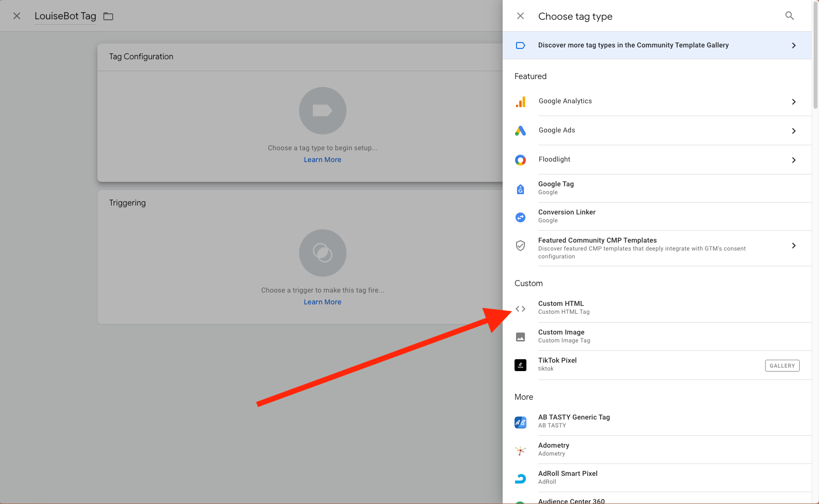Click the Tag Configuration placeholder icon
Image resolution: width=819 pixels, height=504 pixels.
(x=323, y=111)
